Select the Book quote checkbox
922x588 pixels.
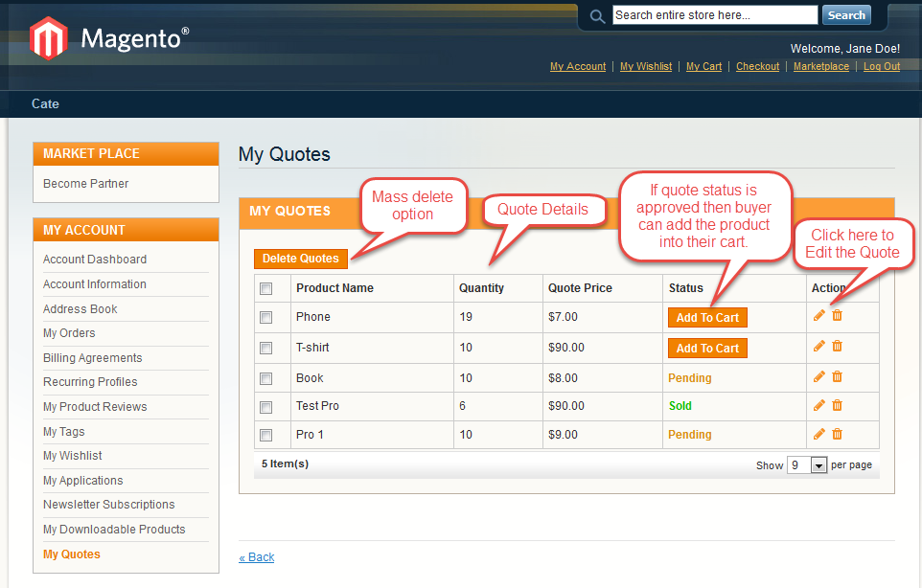(x=266, y=379)
